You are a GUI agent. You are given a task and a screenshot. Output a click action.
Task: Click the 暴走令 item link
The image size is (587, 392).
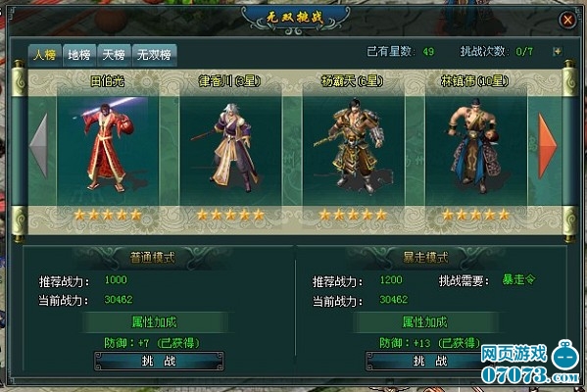coord(518,279)
